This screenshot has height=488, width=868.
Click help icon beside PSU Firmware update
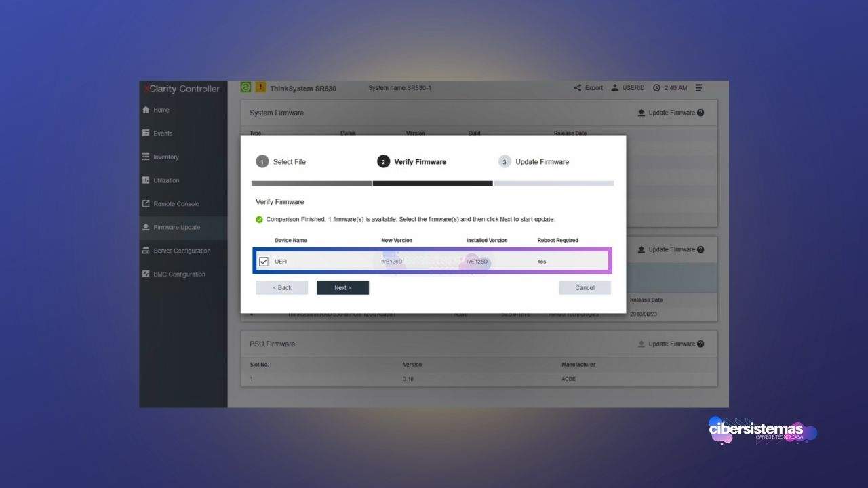701,344
